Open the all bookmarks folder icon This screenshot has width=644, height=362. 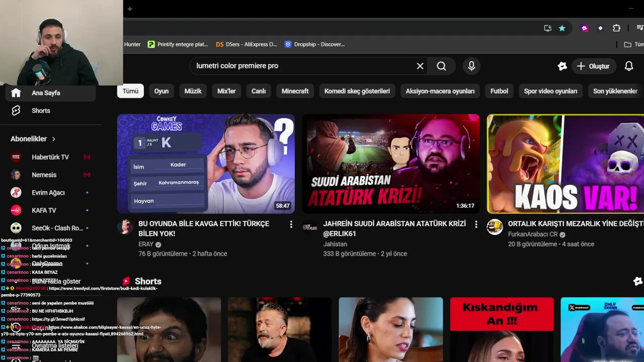pos(627,44)
